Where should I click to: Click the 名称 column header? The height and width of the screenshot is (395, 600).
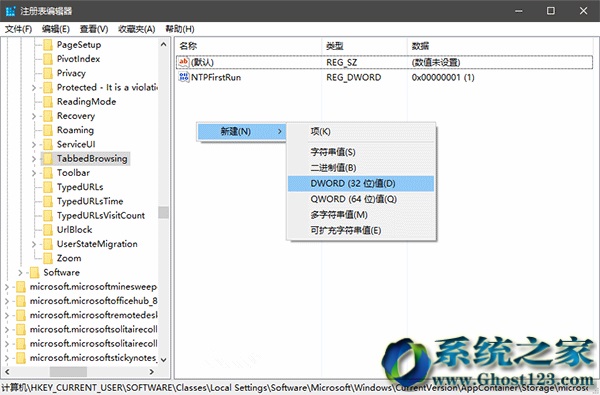pyautogui.click(x=249, y=46)
